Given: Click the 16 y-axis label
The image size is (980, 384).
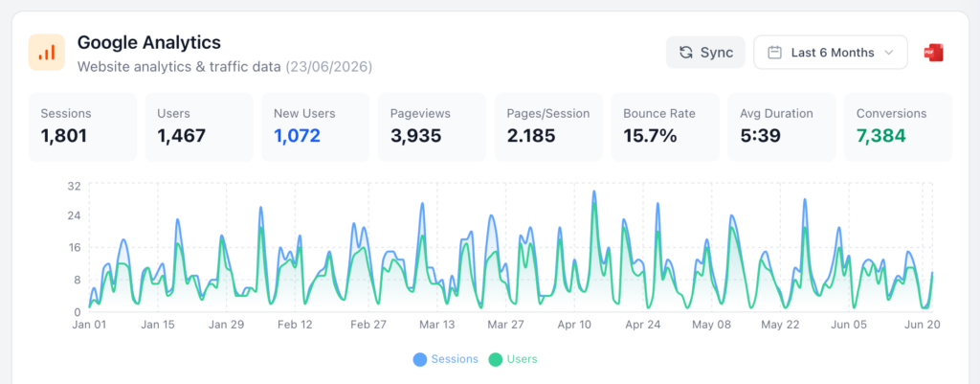Looking at the screenshot, I should tap(75, 248).
